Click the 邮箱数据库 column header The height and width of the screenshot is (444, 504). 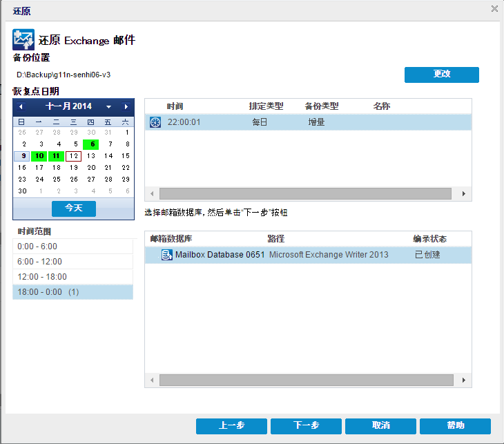[x=171, y=239]
